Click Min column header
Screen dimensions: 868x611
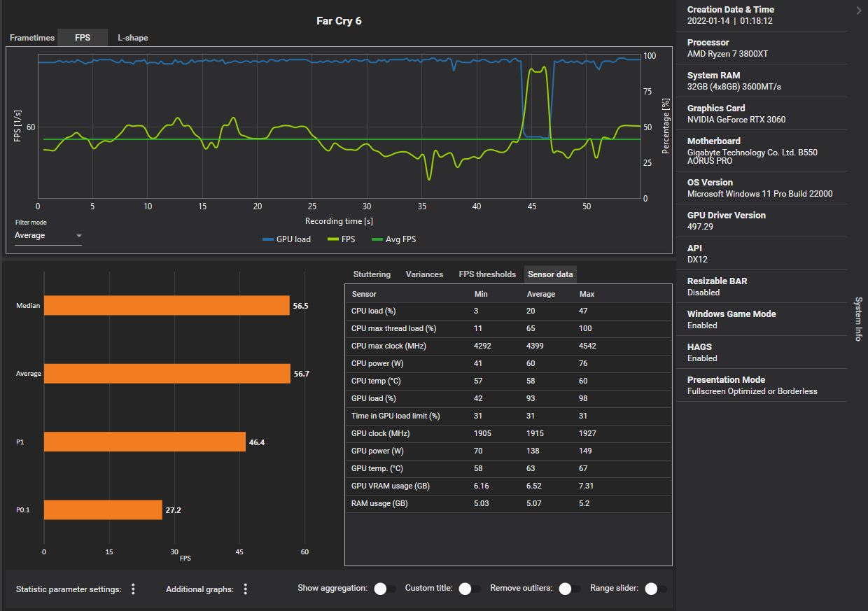click(481, 294)
